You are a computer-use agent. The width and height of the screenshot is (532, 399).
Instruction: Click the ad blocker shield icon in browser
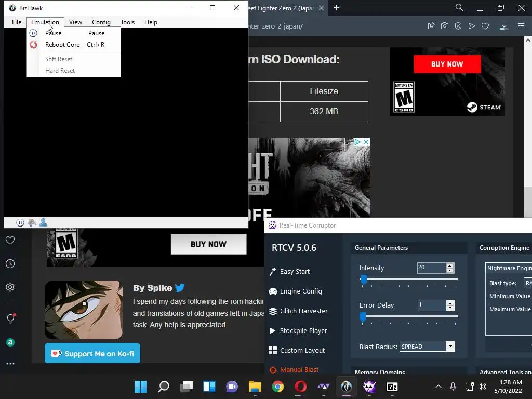(458, 26)
